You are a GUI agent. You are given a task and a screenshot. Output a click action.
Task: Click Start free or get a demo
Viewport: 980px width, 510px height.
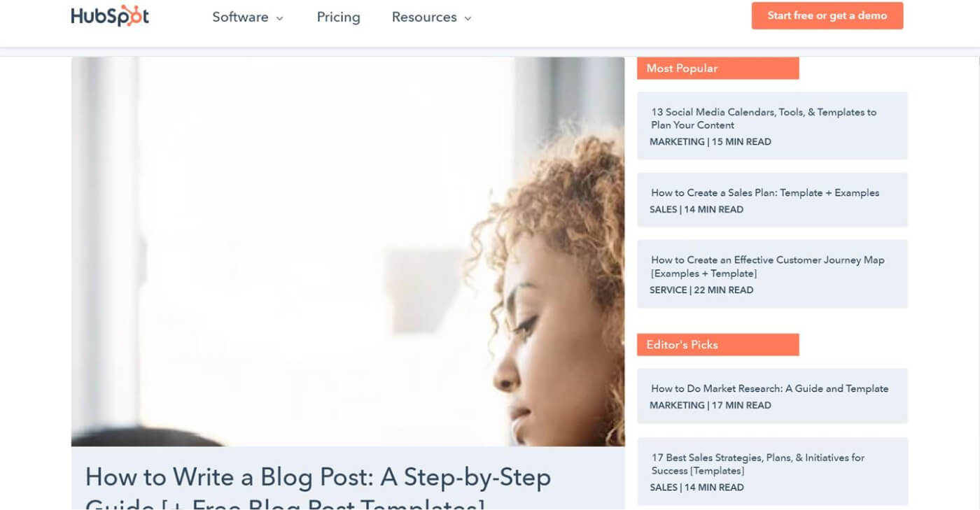coord(827,15)
